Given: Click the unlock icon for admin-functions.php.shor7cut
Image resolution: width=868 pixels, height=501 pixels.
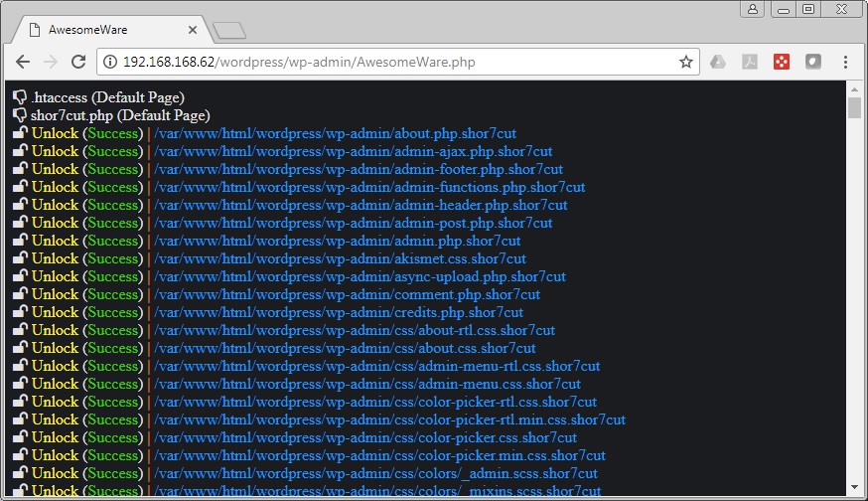Looking at the screenshot, I should coord(21,186).
